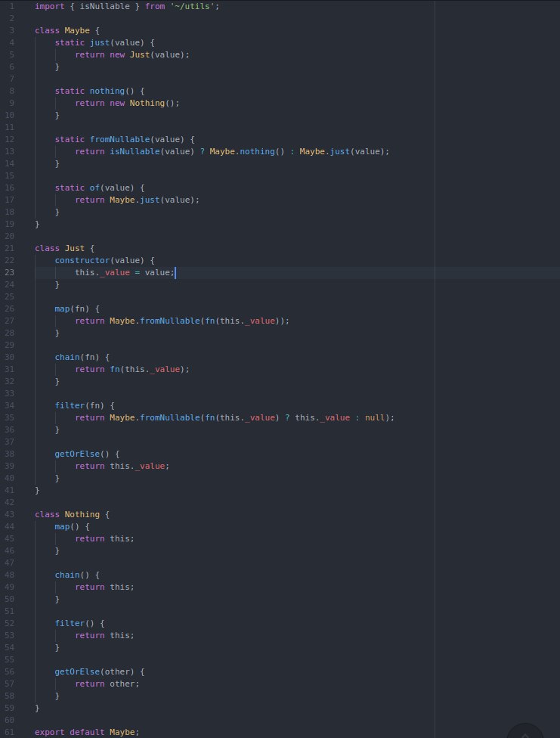The image size is (560, 738).
Task: Click line number 1 in the gutter
Action: (x=12, y=6)
